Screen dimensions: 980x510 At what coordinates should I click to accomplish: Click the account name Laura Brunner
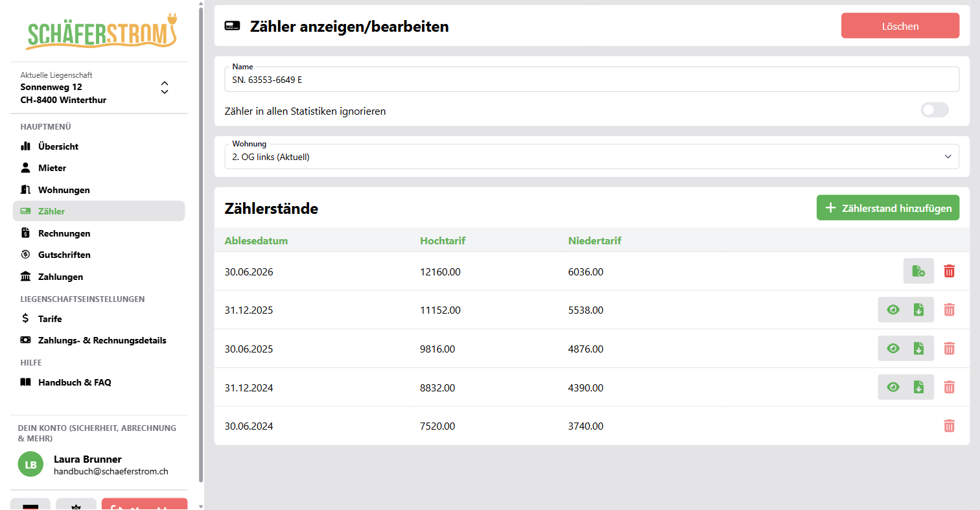click(x=87, y=459)
